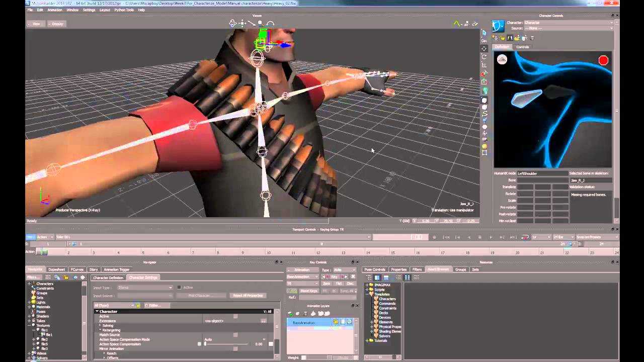Adjust the Action Space Compensation slider
The height and width of the screenshot is (362, 644).
tap(226, 344)
